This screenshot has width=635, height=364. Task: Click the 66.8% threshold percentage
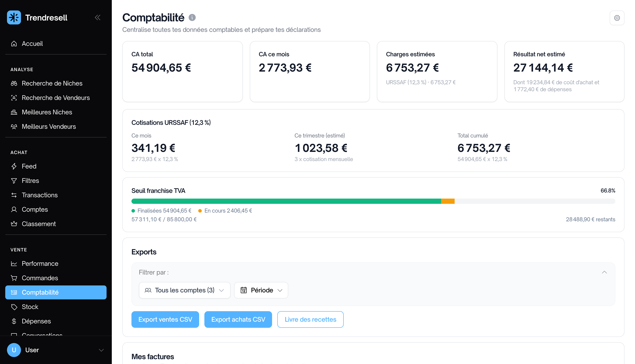tap(608, 191)
